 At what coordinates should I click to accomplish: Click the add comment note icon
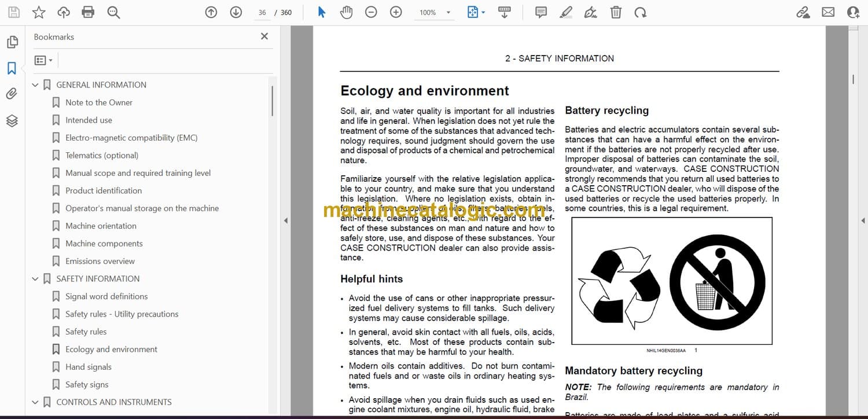(x=541, y=12)
